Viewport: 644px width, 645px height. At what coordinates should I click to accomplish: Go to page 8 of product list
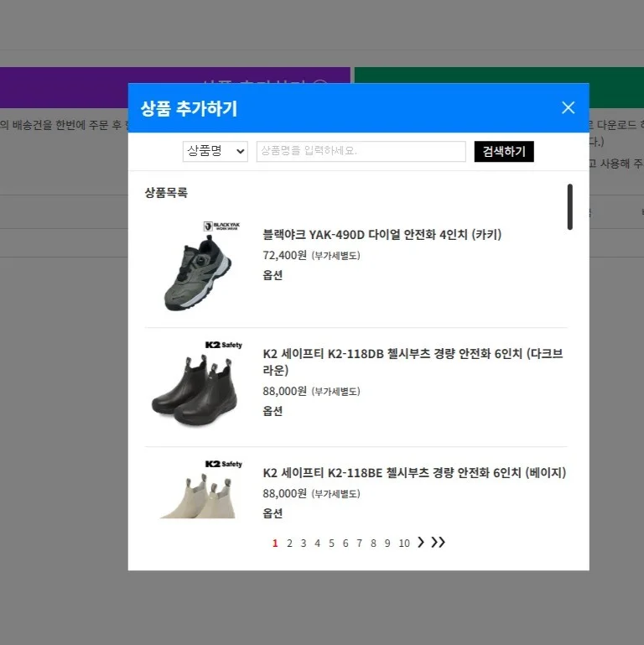tap(373, 544)
